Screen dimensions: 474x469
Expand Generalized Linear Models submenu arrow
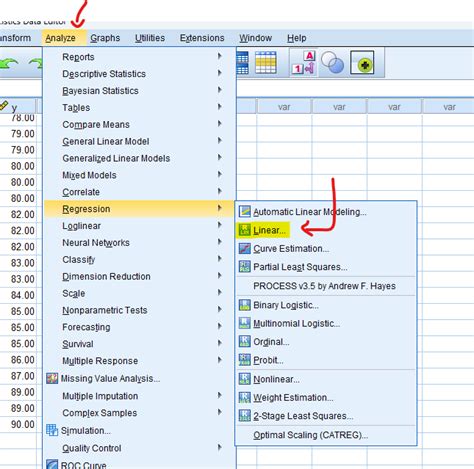click(x=219, y=157)
